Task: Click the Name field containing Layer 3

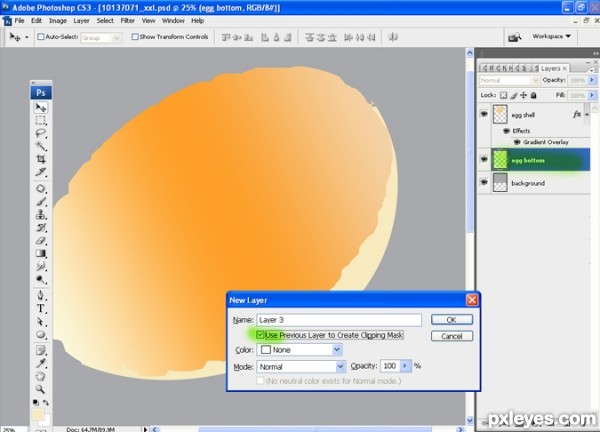Action: 338,319
